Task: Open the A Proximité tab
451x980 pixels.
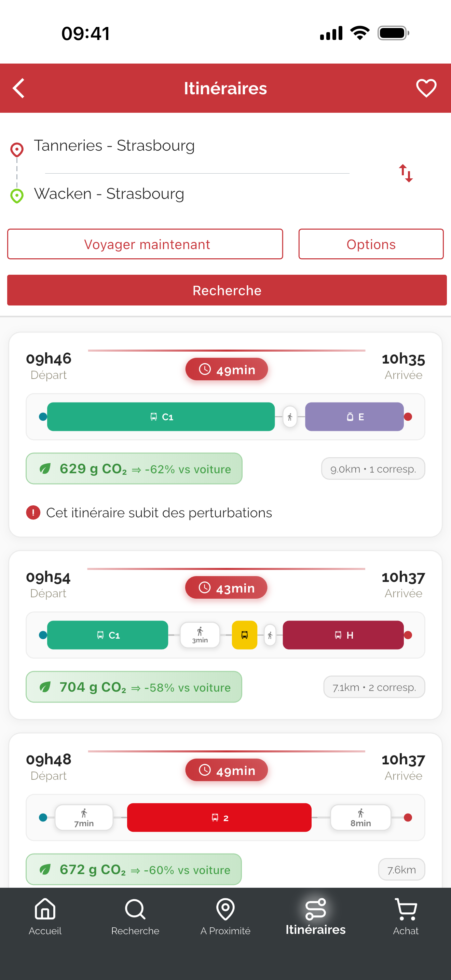Action: (225, 917)
